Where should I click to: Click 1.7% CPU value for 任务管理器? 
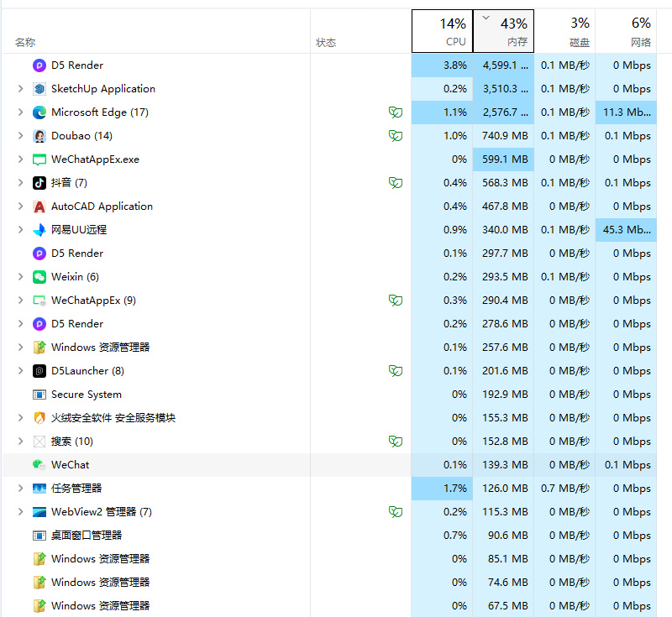point(443,489)
